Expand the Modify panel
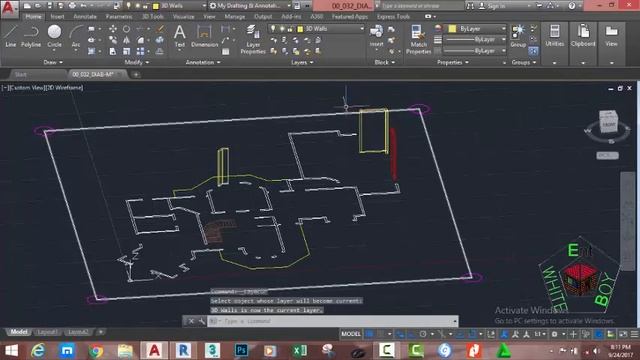 coord(137,62)
